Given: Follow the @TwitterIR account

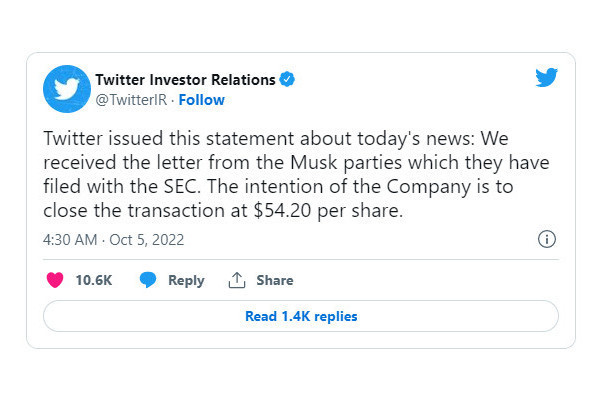Looking at the screenshot, I should (202, 100).
